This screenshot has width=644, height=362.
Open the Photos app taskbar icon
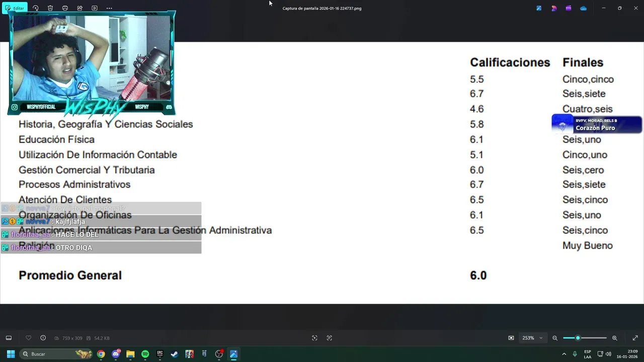[233, 354]
